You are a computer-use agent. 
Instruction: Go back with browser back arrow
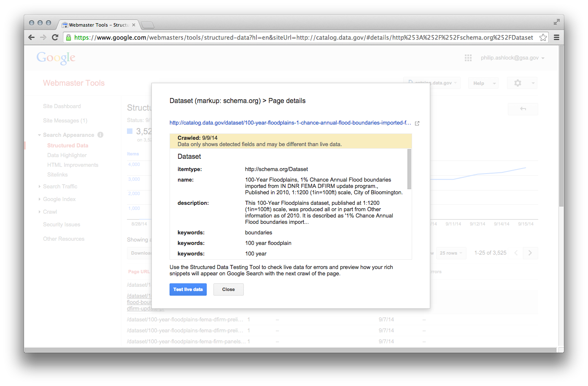(31, 37)
